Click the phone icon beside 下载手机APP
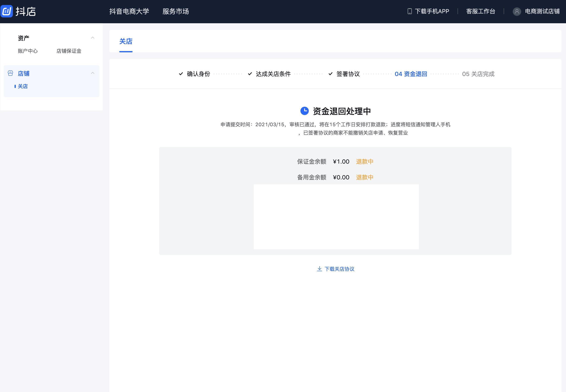Image resolution: width=566 pixels, height=392 pixels. 410,11
